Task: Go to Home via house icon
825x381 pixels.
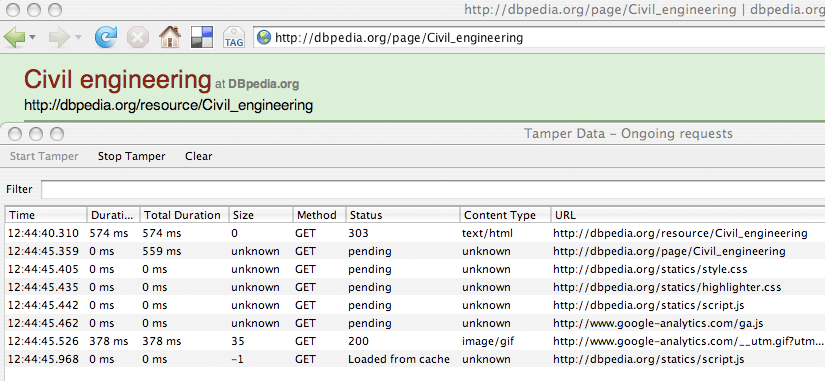Action: 169,37
